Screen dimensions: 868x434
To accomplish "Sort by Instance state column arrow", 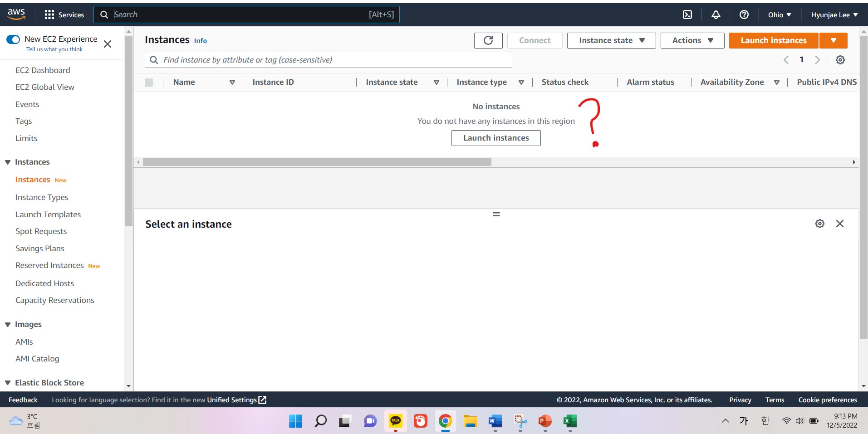I will 436,83.
